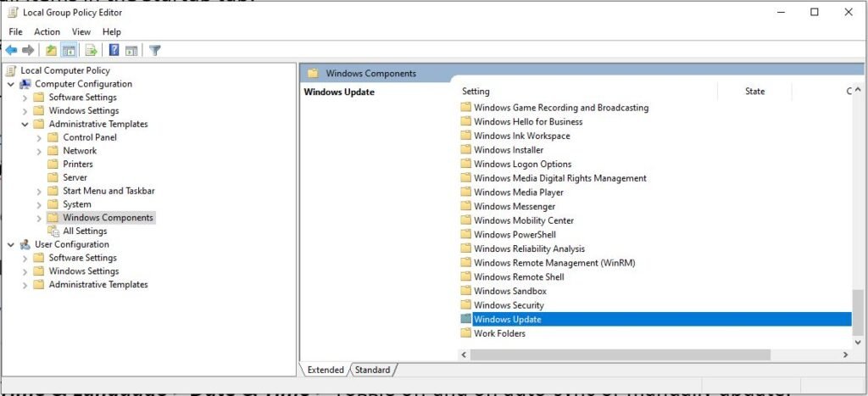Collapse the Computer Configuration node
The width and height of the screenshot is (868, 396).
(11, 84)
